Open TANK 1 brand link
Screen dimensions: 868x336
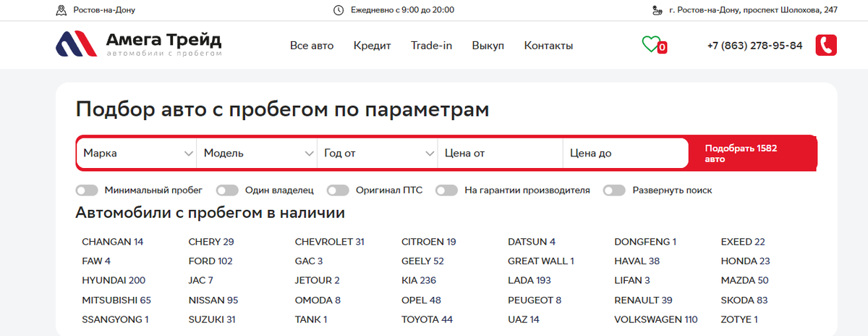[311, 320]
